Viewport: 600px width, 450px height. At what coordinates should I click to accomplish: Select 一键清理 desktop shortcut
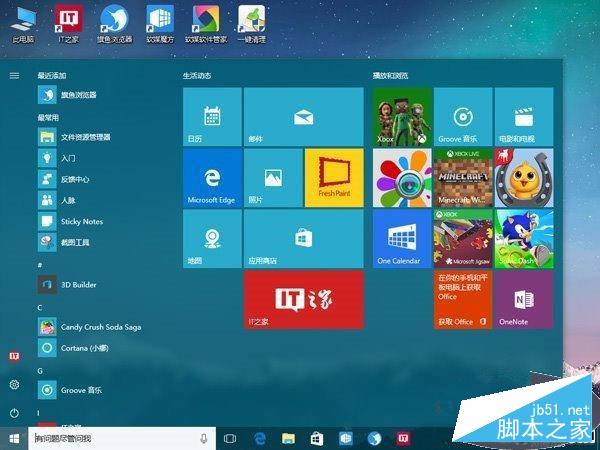click(251, 24)
